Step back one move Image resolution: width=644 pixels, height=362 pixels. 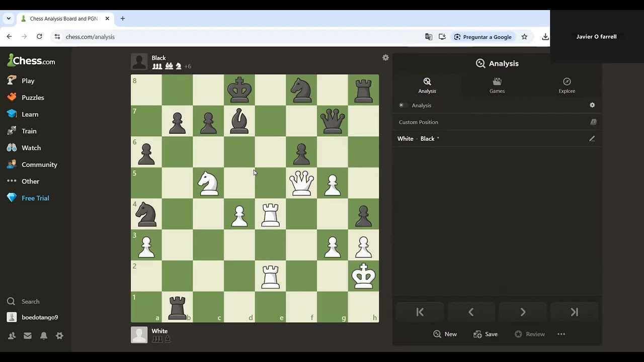click(471, 312)
